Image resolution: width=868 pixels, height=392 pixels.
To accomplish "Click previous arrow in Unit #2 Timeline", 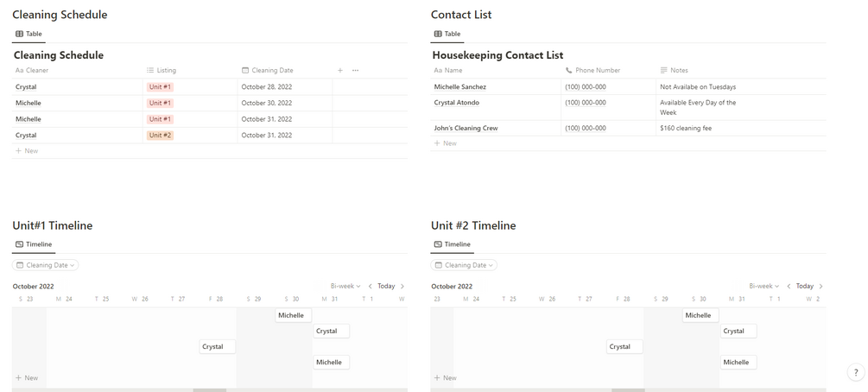I will pos(789,287).
